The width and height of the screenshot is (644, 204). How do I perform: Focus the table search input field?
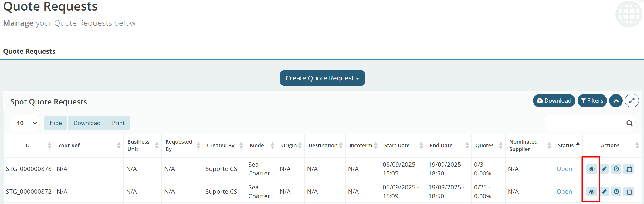(585, 123)
